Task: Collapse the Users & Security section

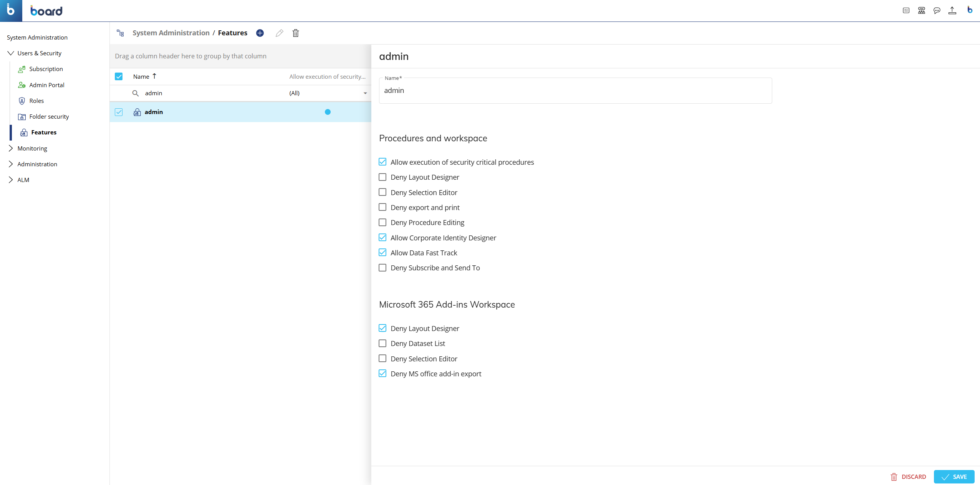Action: (11, 53)
